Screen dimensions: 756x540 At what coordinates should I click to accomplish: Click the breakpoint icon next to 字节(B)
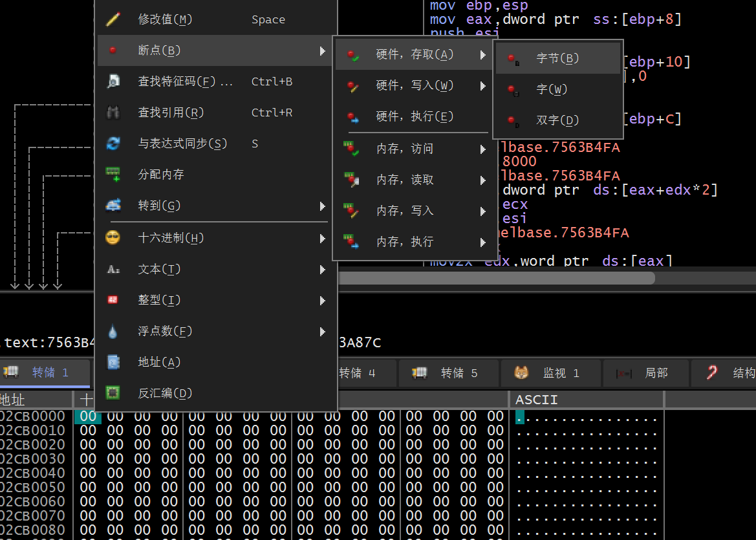pyautogui.click(x=513, y=59)
